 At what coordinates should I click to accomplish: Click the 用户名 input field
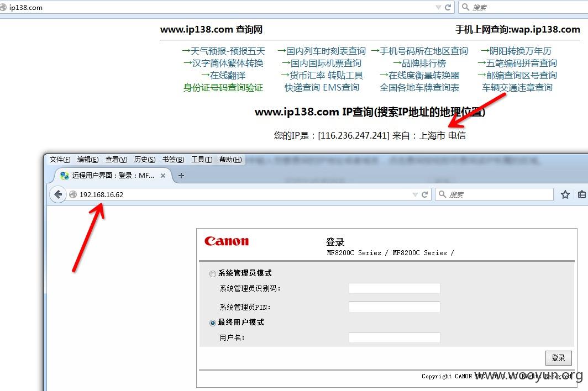[x=395, y=337]
